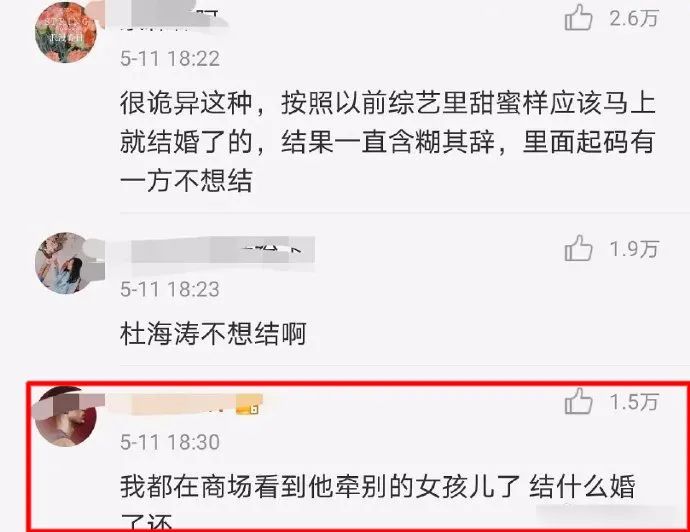The image size is (690, 532).
Task: Tap the timestamp 5-11 18:23
Action: point(170,289)
